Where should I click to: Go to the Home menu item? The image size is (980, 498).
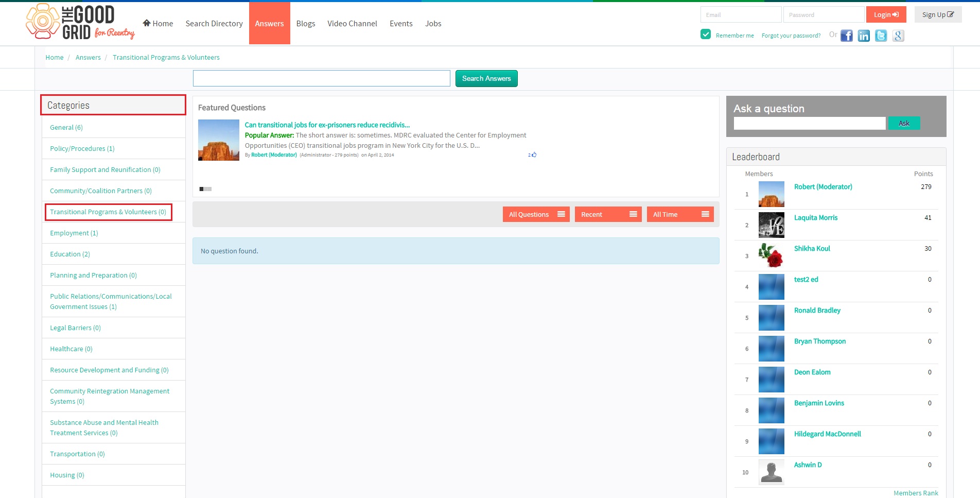[x=158, y=23]
